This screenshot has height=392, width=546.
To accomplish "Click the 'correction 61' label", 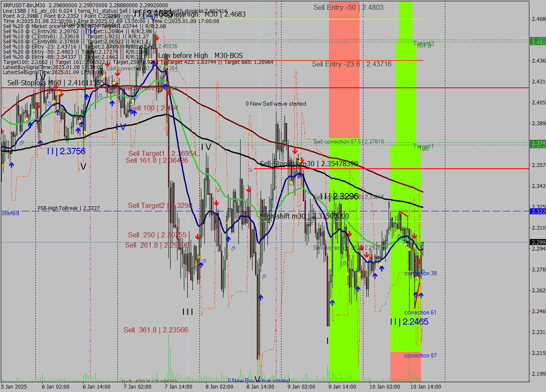I will [x=420, y=312].
